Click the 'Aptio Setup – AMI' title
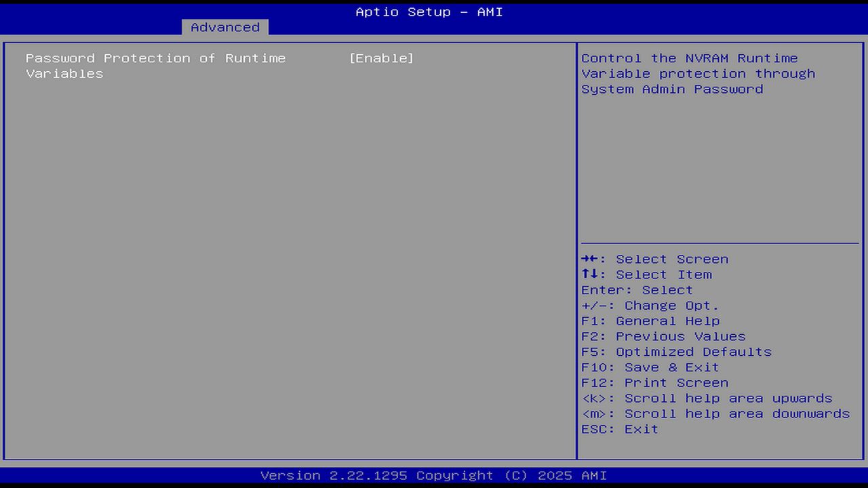Screen dimensions: 868x488 [x=429, y=12]
